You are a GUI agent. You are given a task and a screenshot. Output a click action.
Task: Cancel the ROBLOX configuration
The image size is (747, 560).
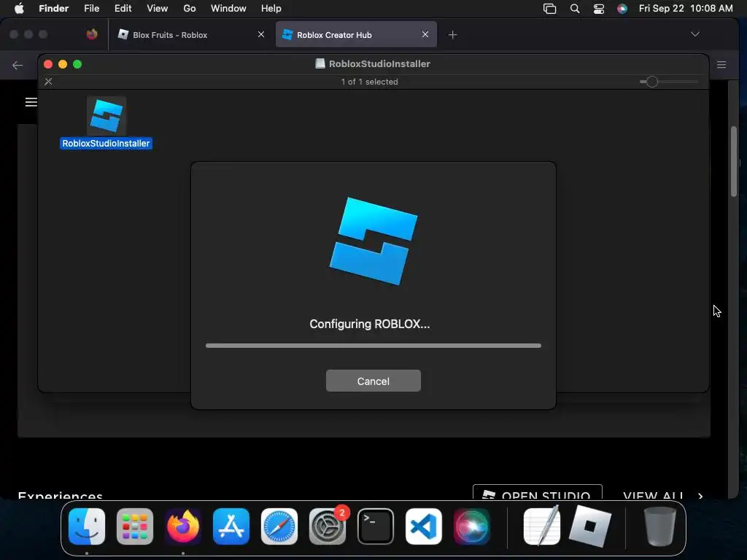[x=373, y=381]
